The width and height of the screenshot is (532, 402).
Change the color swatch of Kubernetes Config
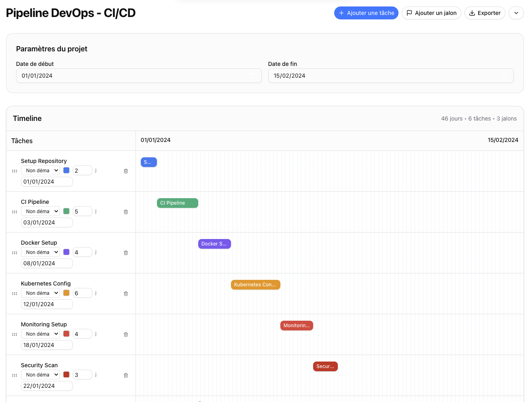[x=66, y=292]
